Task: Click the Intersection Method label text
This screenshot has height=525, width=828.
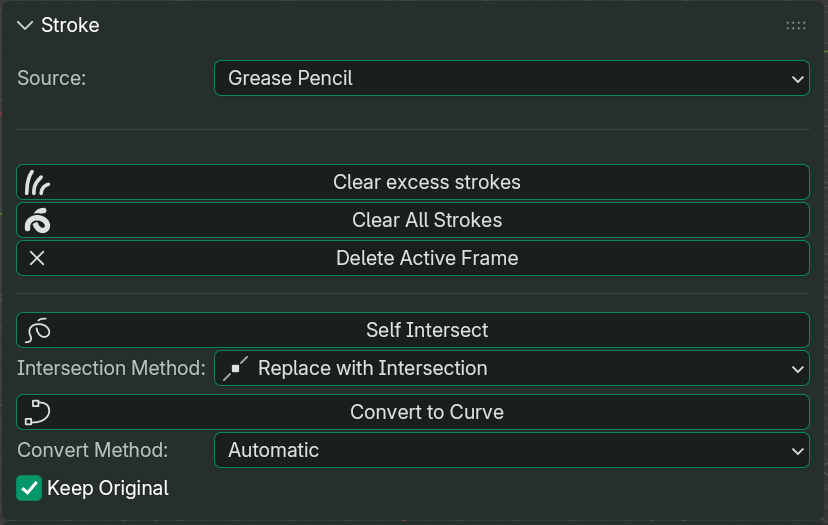Action: (x=111, y=369)
